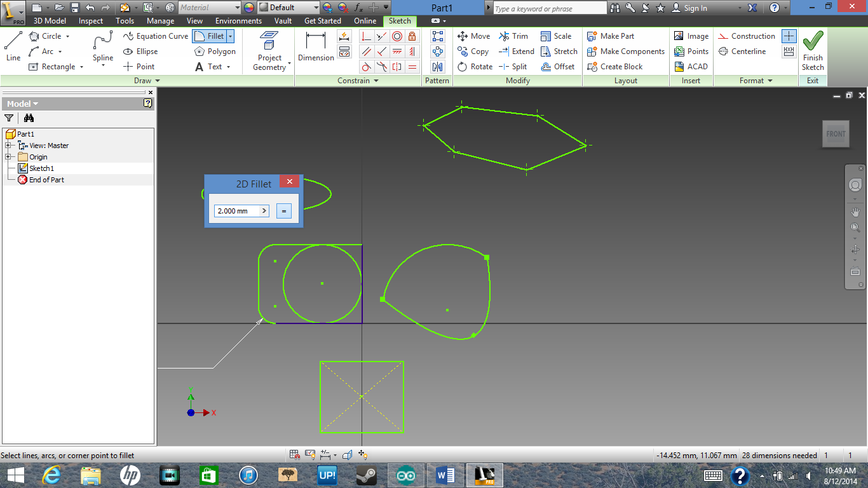Toggle center point format mode
The width and height of the screenshot is (868, 488).
coord(788,36)
